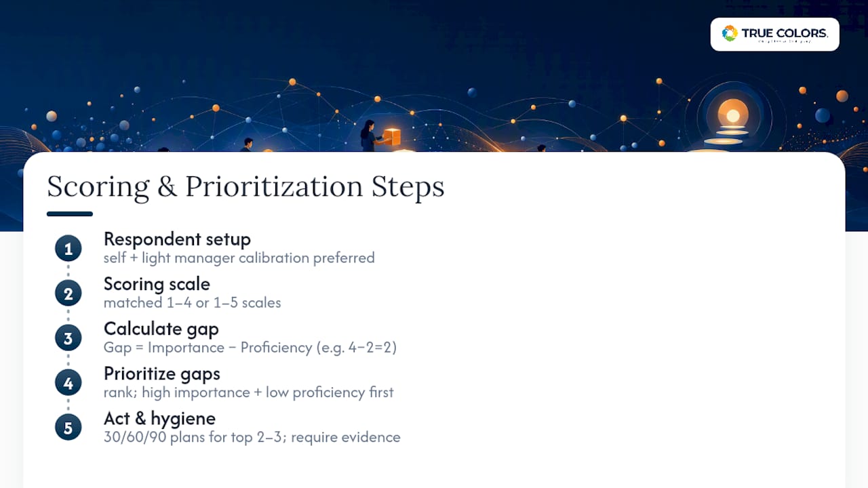The image size is (868, 488).
Task: Click the step 4 numbered circle
Action: pyautogui.click(x=68, y=383)
